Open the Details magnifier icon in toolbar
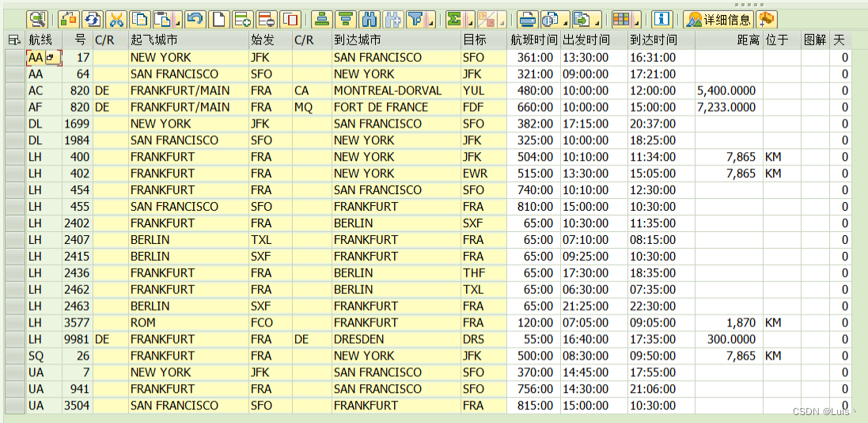868x423 pixels. [37, 19]
